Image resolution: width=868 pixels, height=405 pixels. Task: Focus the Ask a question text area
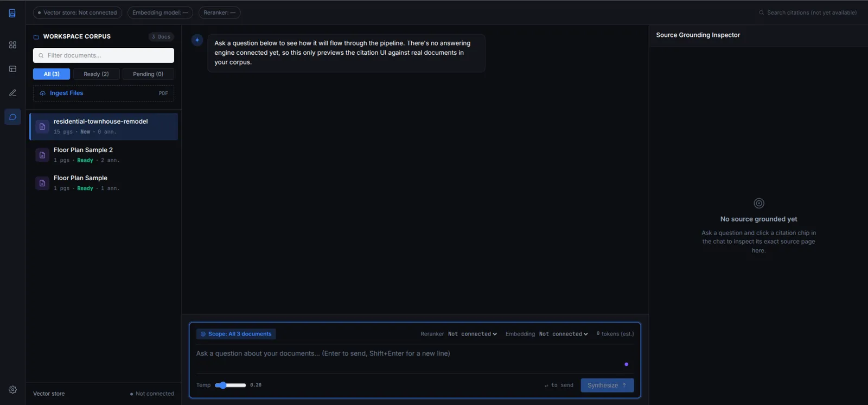pyautogui.click(x=415, y=358)
